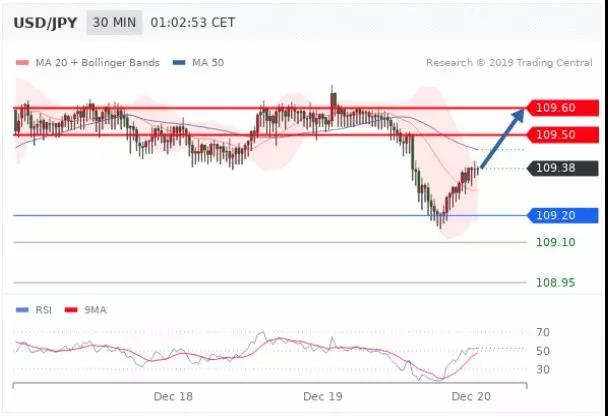
Task: Click the blue upward forecast arrow
Action: pos(502,139)
